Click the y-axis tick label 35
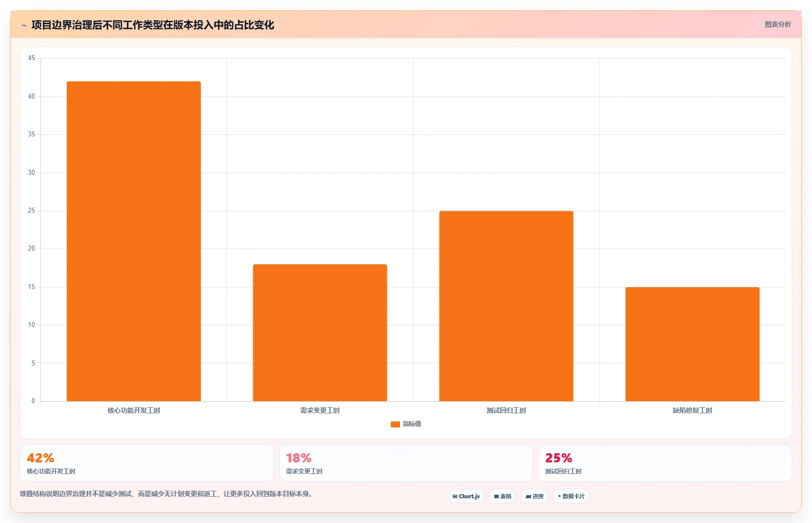 31,134
